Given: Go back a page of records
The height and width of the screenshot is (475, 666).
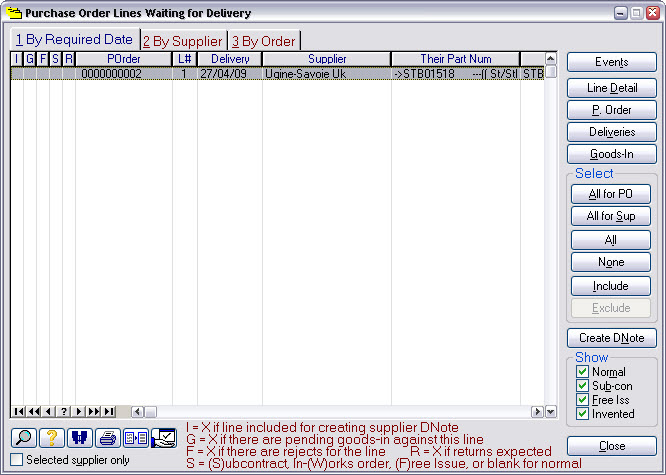Looking at the screenshot, I should 34,411.
